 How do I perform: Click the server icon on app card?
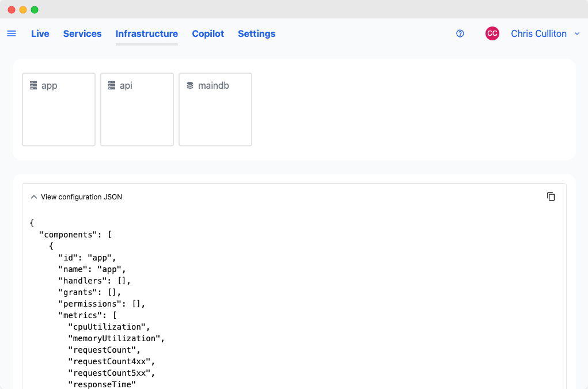tap(33, 85)
